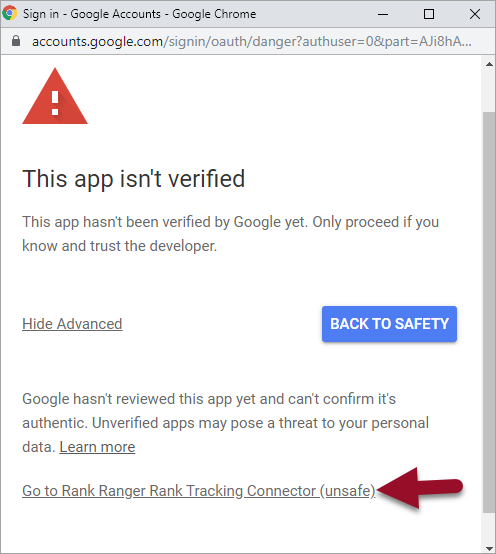Click the scrollbar track above the thumb
The image size is (496, 554).
489,91
